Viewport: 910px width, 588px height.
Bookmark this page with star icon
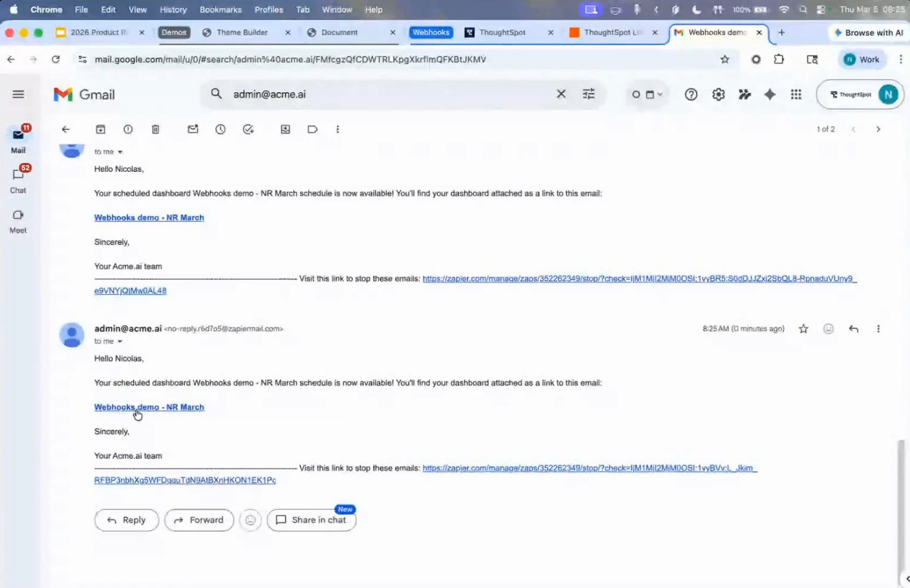click(725, 59)
